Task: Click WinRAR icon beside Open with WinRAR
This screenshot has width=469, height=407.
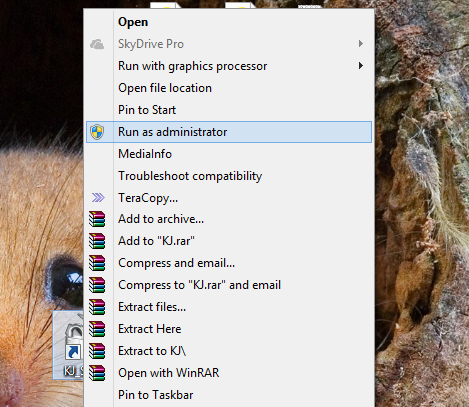Action: click(97, 373)
